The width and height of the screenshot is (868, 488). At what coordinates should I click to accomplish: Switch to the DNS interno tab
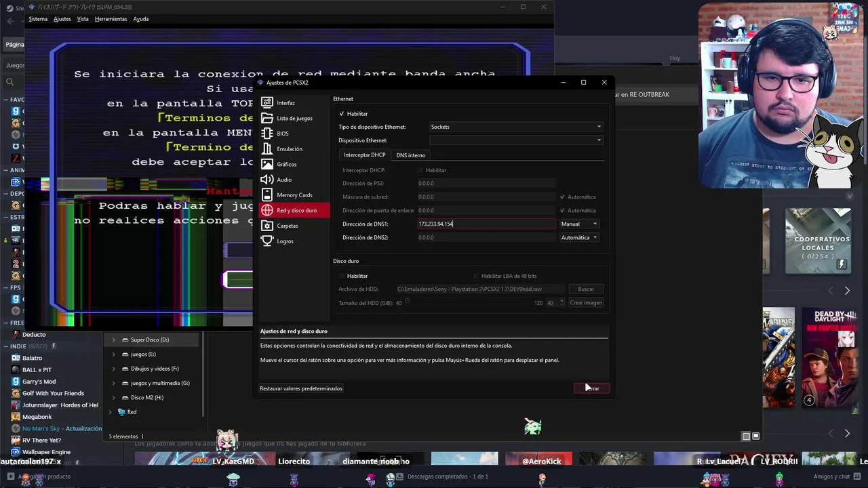point(411,155)
